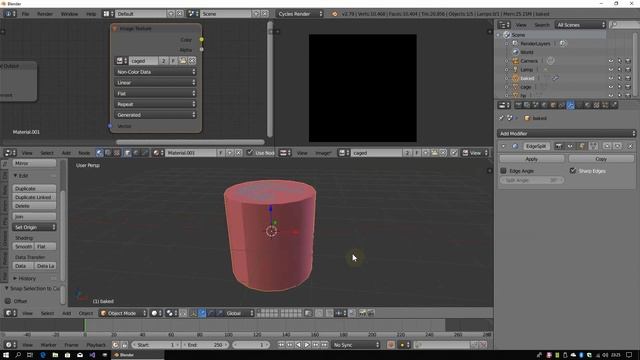Toggle Camera selectability cursor in outliner
The width and height of the screenshot is (640, 360).
click(x=620, y=61)
